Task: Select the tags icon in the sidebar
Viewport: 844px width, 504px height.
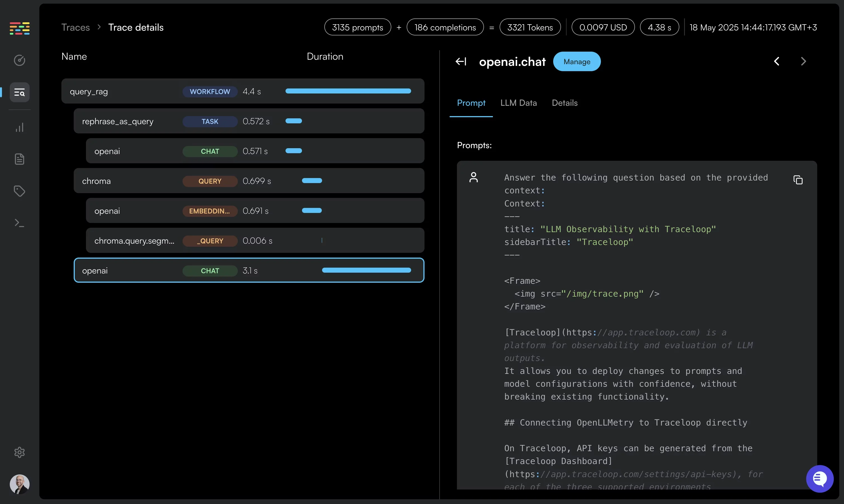Action: pyautogui.click(x=19, y=191)
